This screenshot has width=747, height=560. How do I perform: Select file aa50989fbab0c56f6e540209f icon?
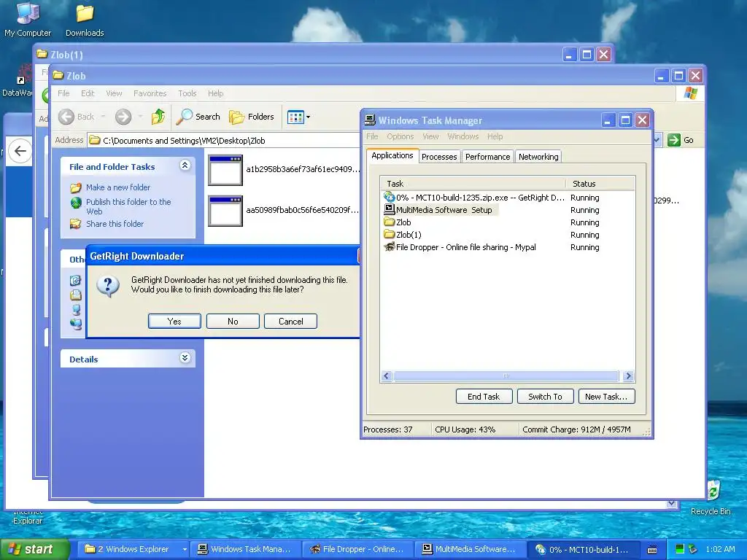click(x=225, y=211)
